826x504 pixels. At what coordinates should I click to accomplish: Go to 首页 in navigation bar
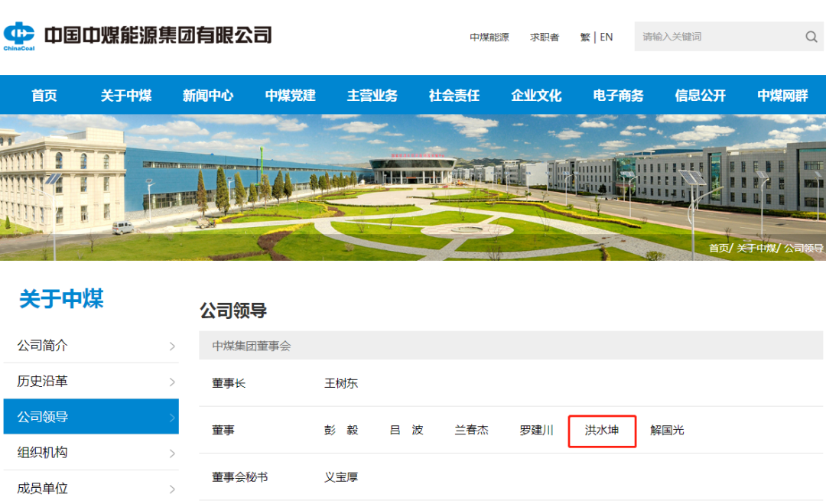pyautogui.click(x=44, y=96)
